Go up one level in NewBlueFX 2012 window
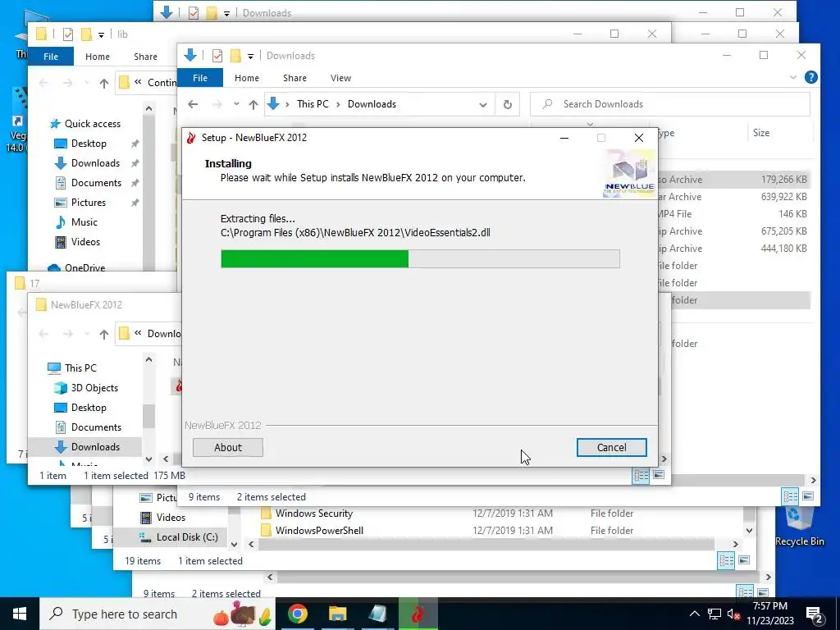Image resolution: width=840 pixels, height=630 pixels. point(104,335)
